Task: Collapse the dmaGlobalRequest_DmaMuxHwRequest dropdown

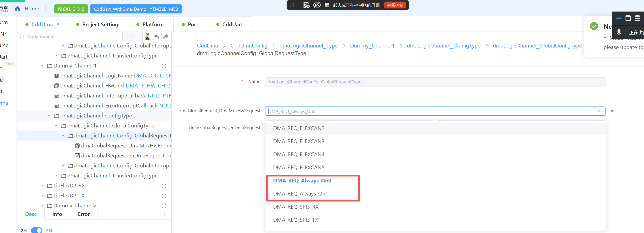Action: [x=600, y=111]
